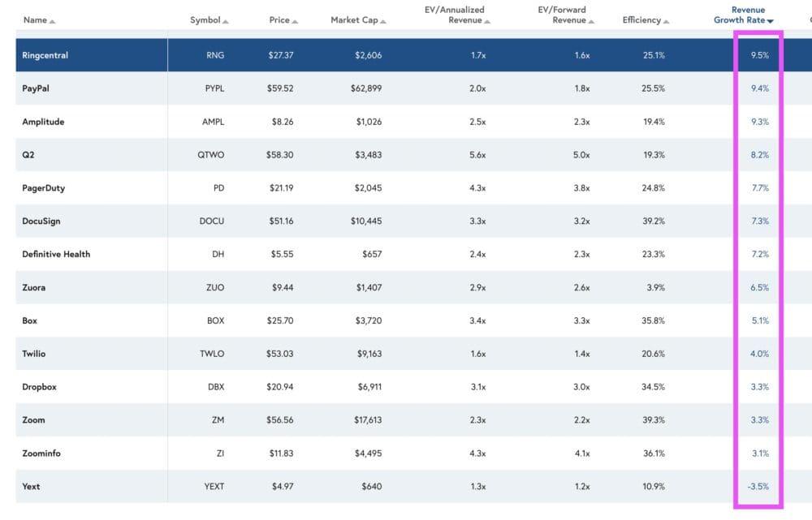
Task: Select the DocuSign row name
Action: [x=43, y=221]
